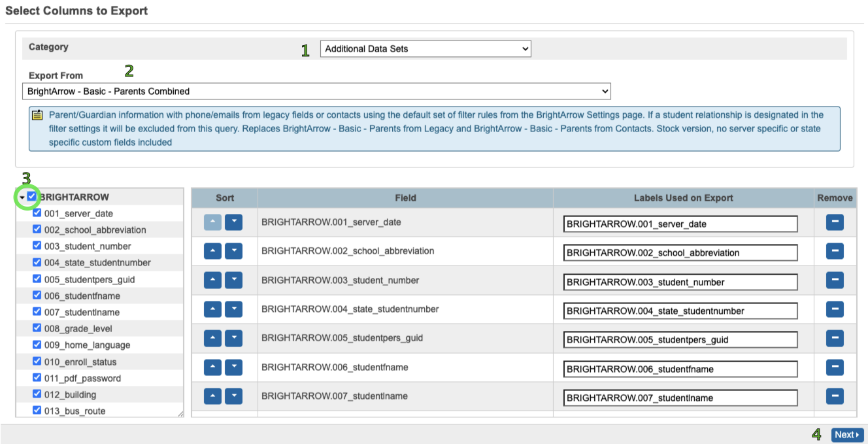
Task: Uncheck 011_pdf_password checkbox
Action: [x=37, y=377]
